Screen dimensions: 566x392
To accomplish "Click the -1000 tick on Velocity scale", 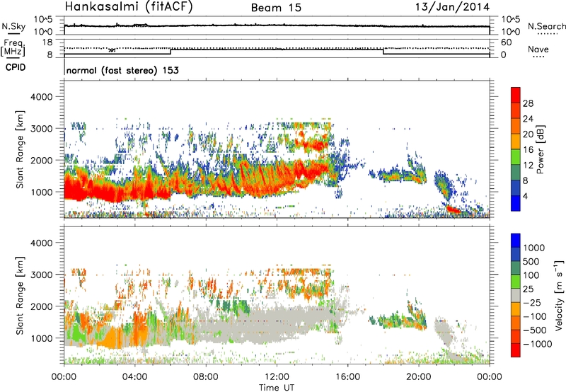I will coord(537,344).
